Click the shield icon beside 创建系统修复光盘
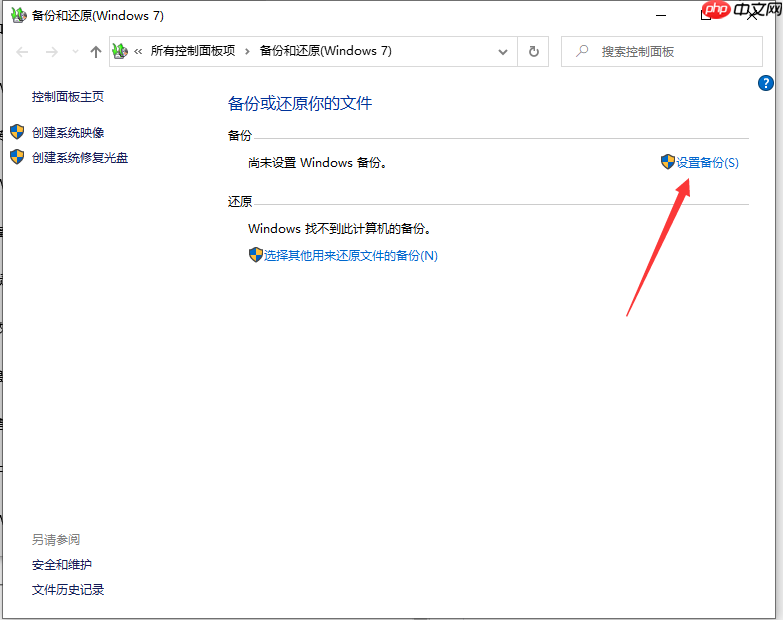The image size is (783, 620). 17,157
